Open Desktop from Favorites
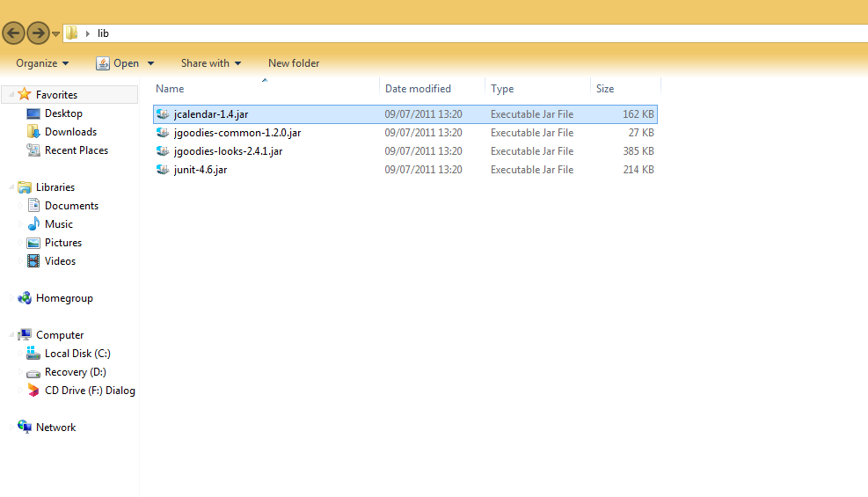The height and width of the screenshot is (497, 868). (x=63, y=113)
